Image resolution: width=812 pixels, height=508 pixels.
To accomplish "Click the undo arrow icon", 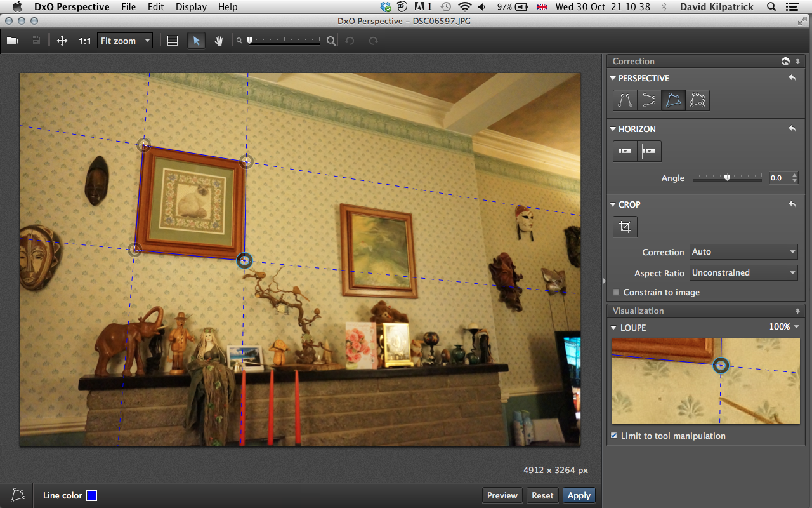I will coord(350,41).
